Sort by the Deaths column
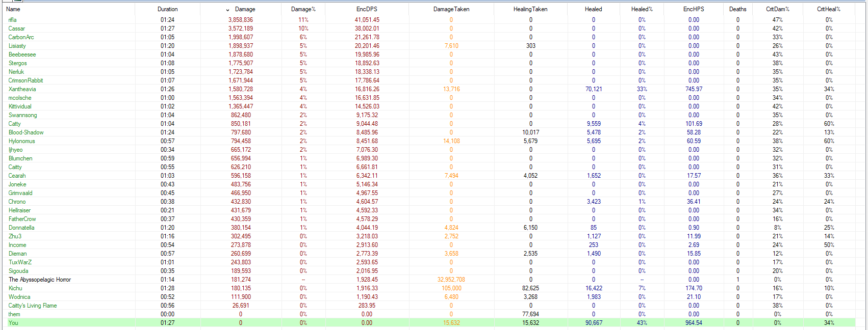The height and width of the screenshot is (330, 868). coord(737,9)
